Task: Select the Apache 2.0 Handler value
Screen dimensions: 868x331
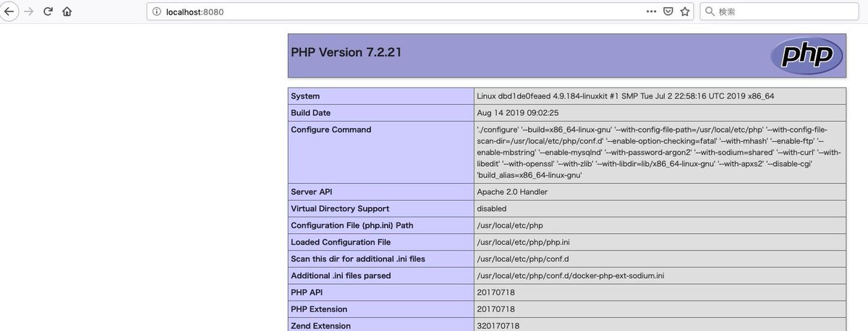Action: click(x=512, y=192)
